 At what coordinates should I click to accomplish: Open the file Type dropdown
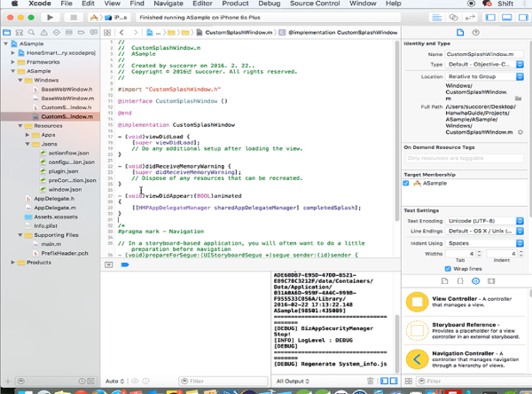coord(484,65)
